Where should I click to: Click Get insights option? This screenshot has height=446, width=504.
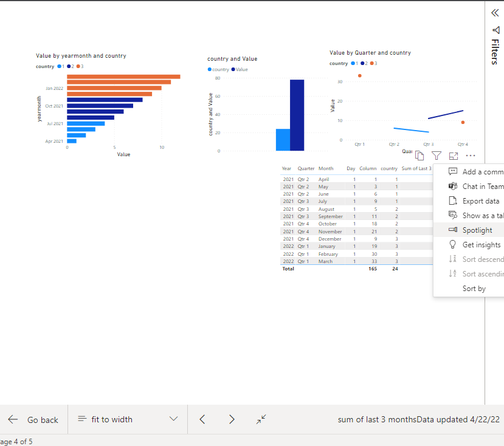(469, 245)
